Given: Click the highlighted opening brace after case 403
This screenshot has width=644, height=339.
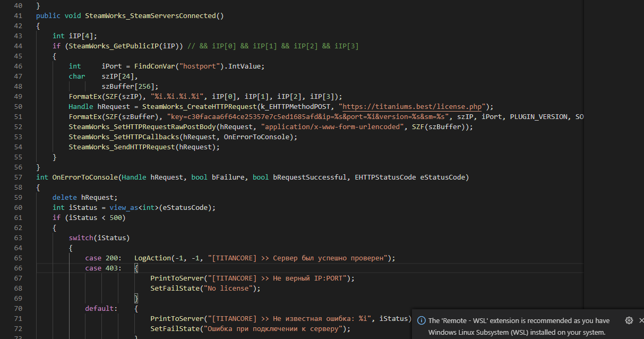Looking at the screenshot, I should click(x=136, y=268).
